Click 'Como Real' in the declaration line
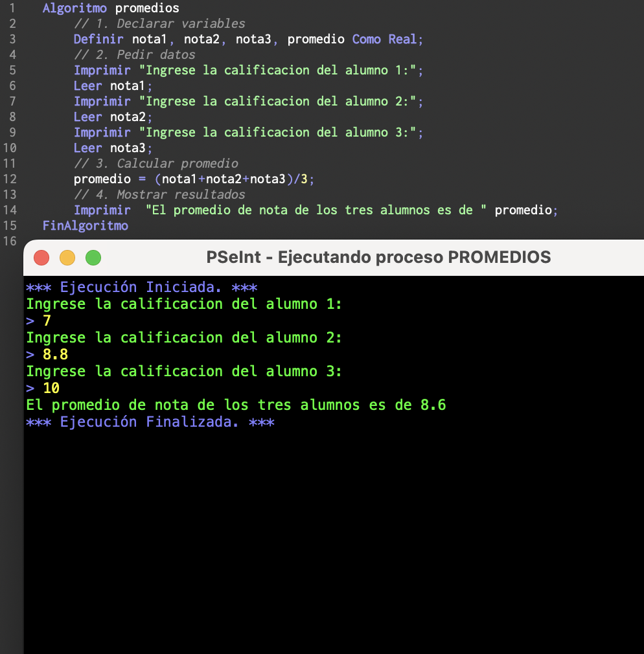Screen dimensions: 644x654 pos(384,39)
